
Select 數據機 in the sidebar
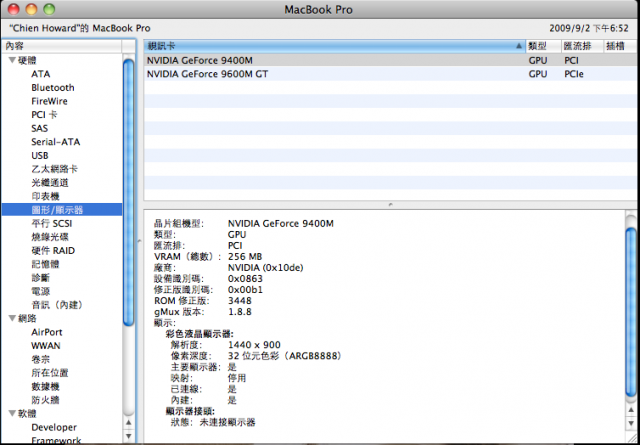pos(45,386)
